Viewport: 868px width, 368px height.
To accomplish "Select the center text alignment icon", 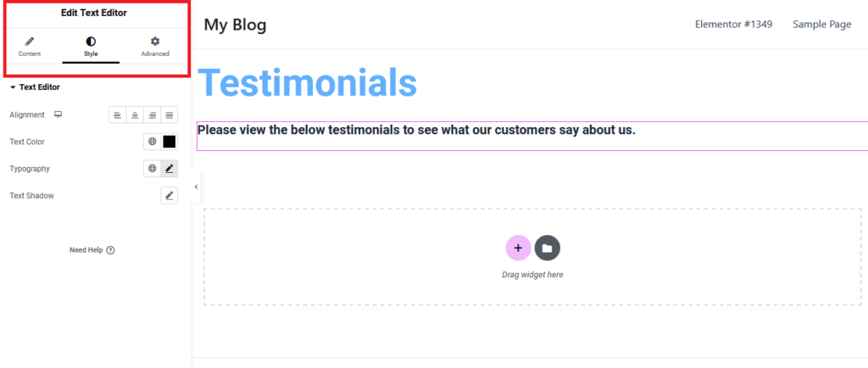I will (x=135, y=115).
